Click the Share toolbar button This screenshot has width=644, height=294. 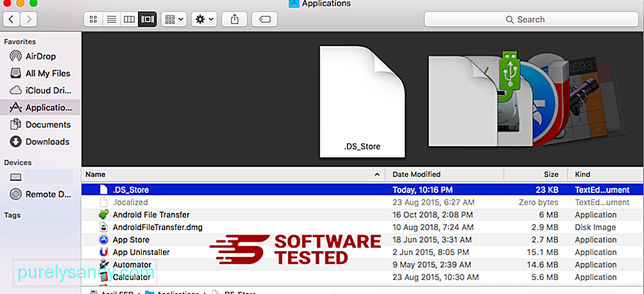pyautogui.click(x=234, y=19)
